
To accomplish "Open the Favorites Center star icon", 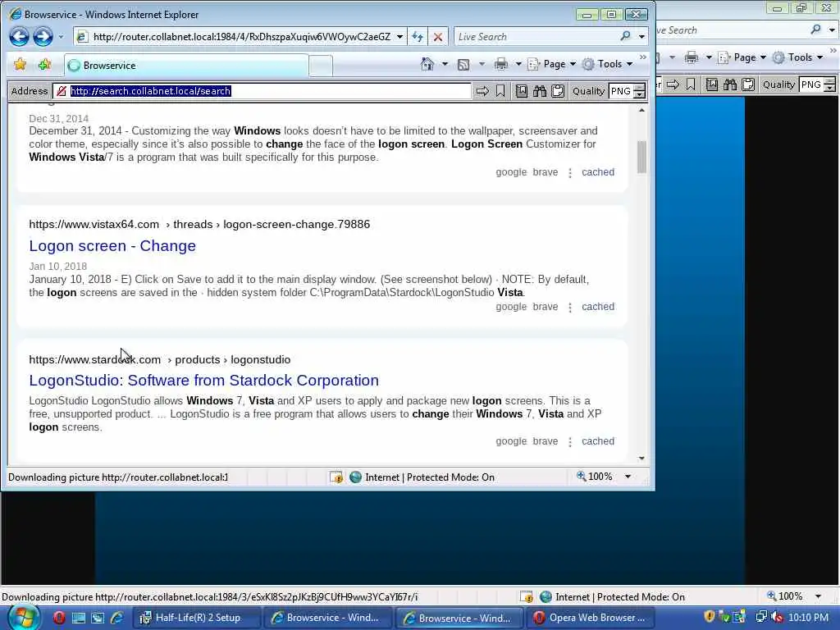I will [21, 65].
